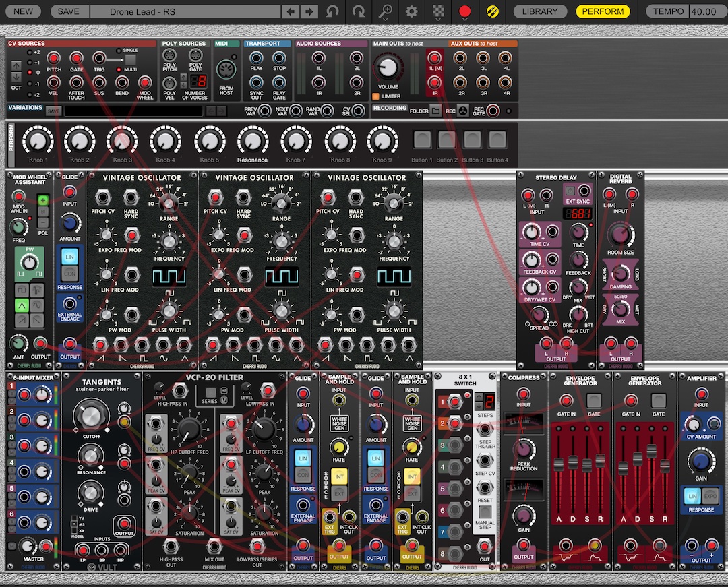Click the REC GATE jack
The image size is (728, 587).
(x=493, y=111)
